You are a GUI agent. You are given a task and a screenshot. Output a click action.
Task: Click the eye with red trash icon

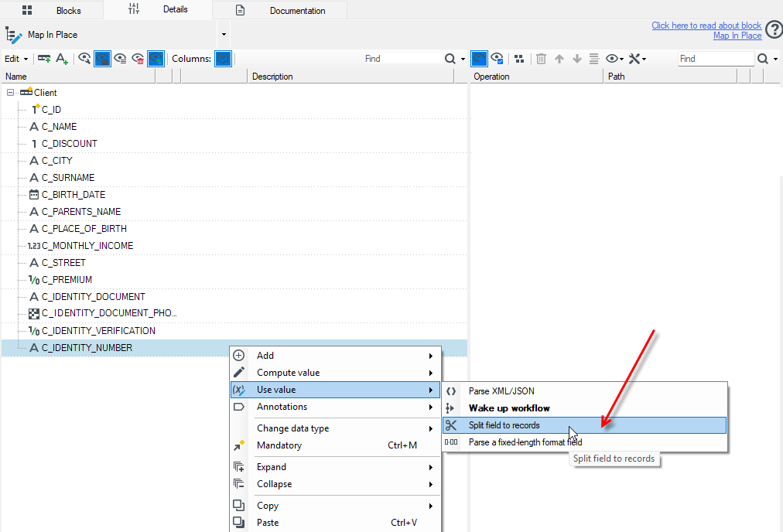pos(138,59)
